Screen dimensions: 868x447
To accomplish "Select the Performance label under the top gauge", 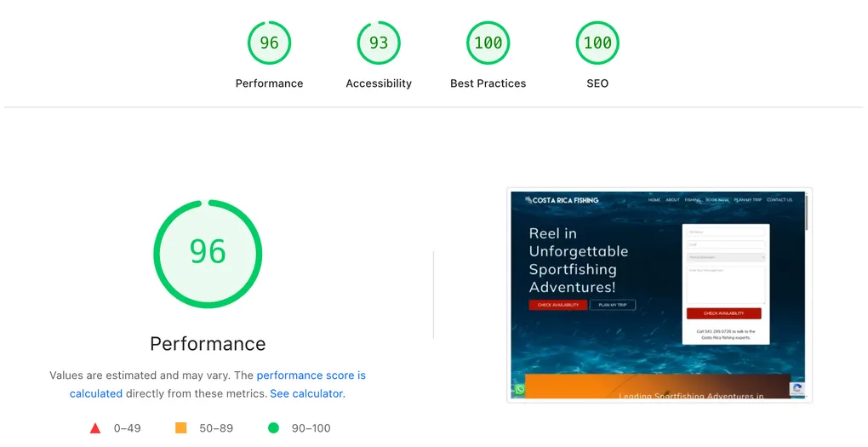I will tap(269, 83).
